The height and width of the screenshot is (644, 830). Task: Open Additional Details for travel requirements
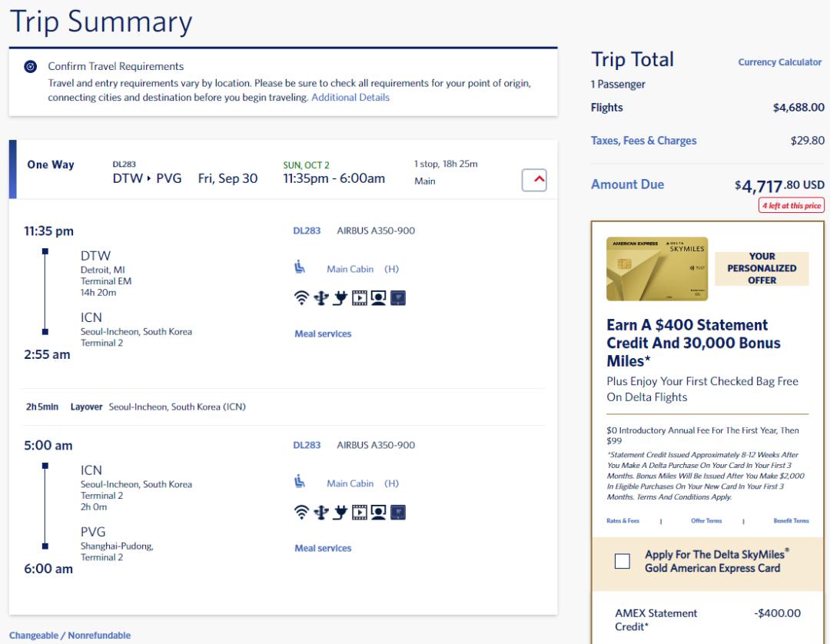tap(350, 98)
